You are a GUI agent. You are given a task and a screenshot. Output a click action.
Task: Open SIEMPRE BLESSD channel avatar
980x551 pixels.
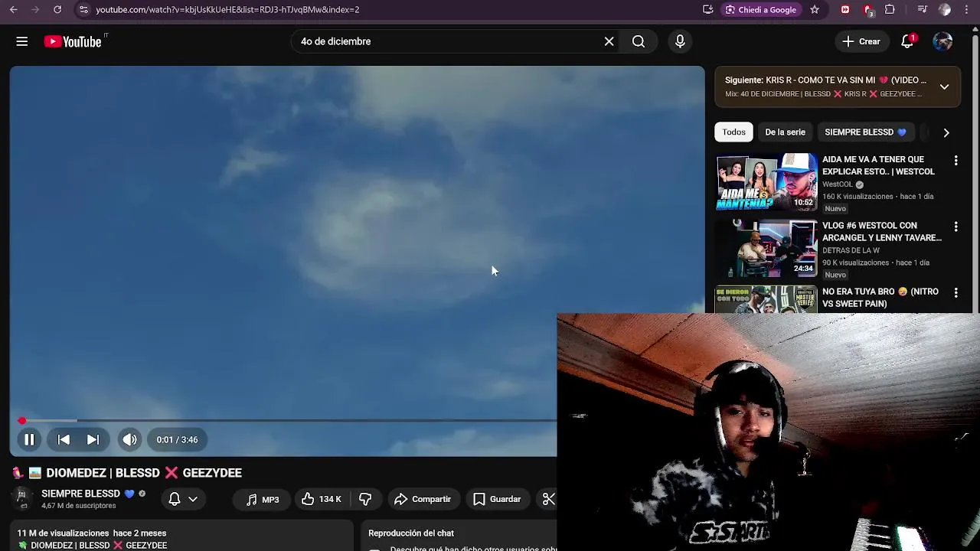(x=22, y=498)
